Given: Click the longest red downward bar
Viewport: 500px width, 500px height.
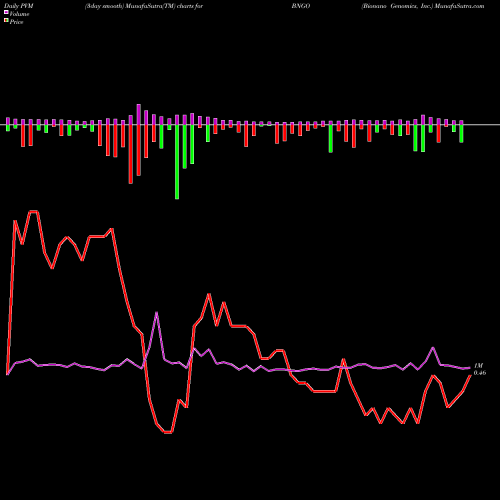Looking at the screenshot, I should pos(131,154).
